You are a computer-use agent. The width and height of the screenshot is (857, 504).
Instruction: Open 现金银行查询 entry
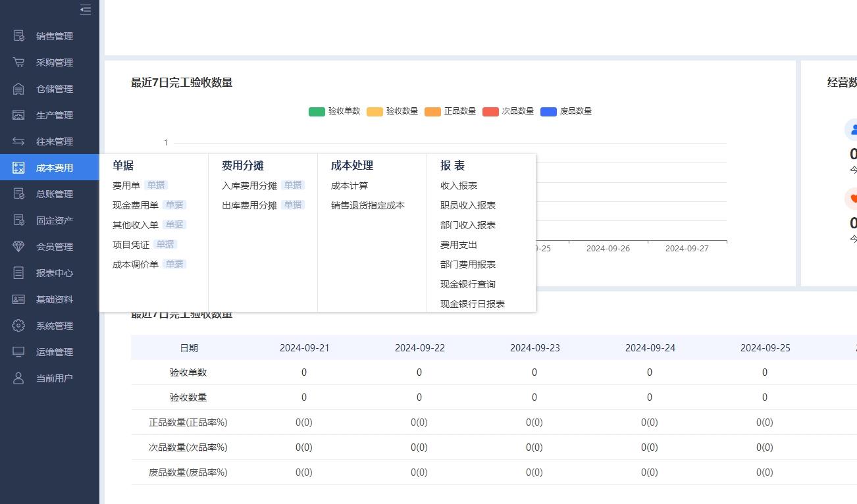click(x=468, y=284)
